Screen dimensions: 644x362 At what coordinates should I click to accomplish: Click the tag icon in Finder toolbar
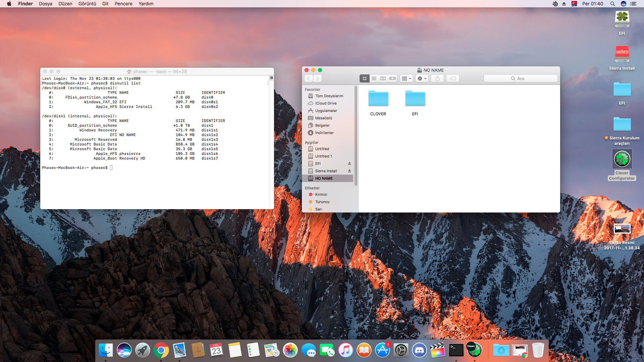coord(452,78)
